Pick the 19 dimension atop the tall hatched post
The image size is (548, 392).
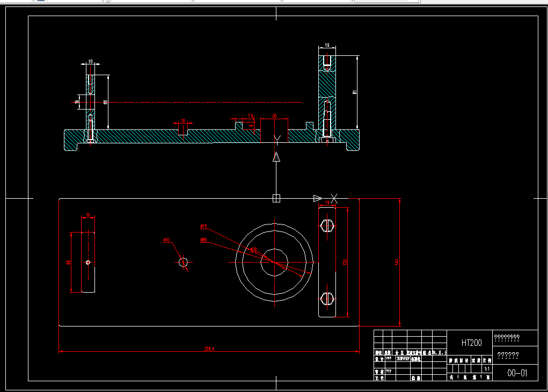pyautogui.click(x=327, y=45)
